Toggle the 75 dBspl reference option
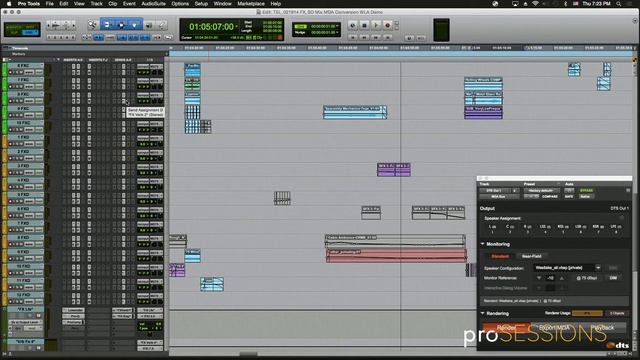Screen dimensions: 640x360 point(587,278)
